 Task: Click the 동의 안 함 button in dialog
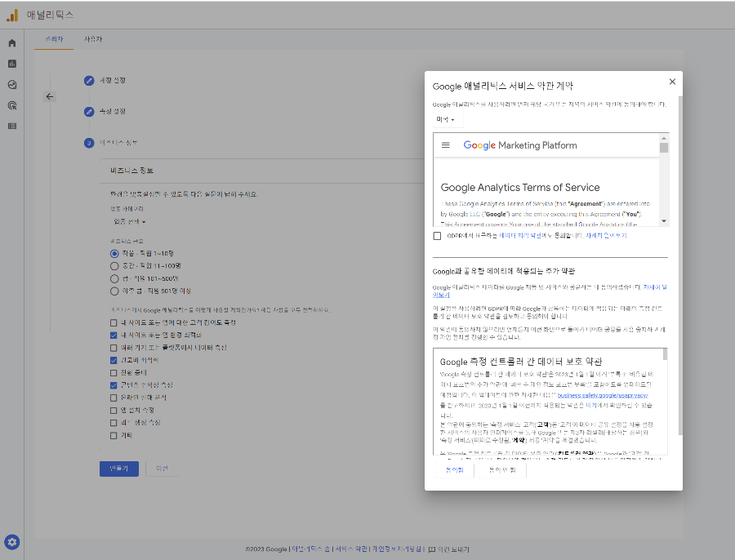501,470
